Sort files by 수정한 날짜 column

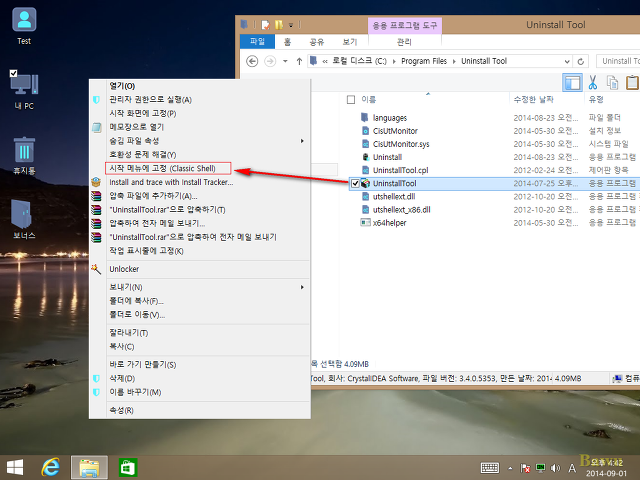coord(533,99)
